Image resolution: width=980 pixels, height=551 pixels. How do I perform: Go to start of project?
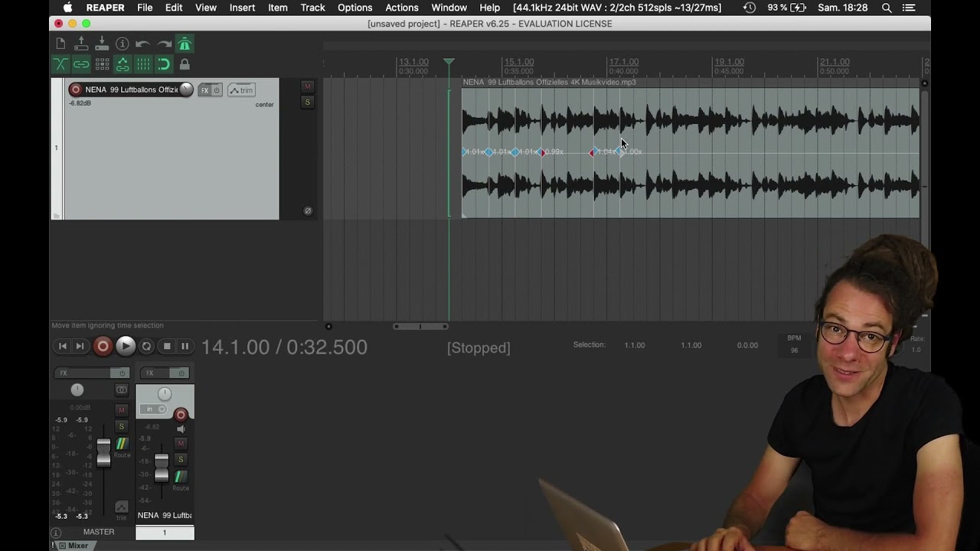[x=63, y=347]
